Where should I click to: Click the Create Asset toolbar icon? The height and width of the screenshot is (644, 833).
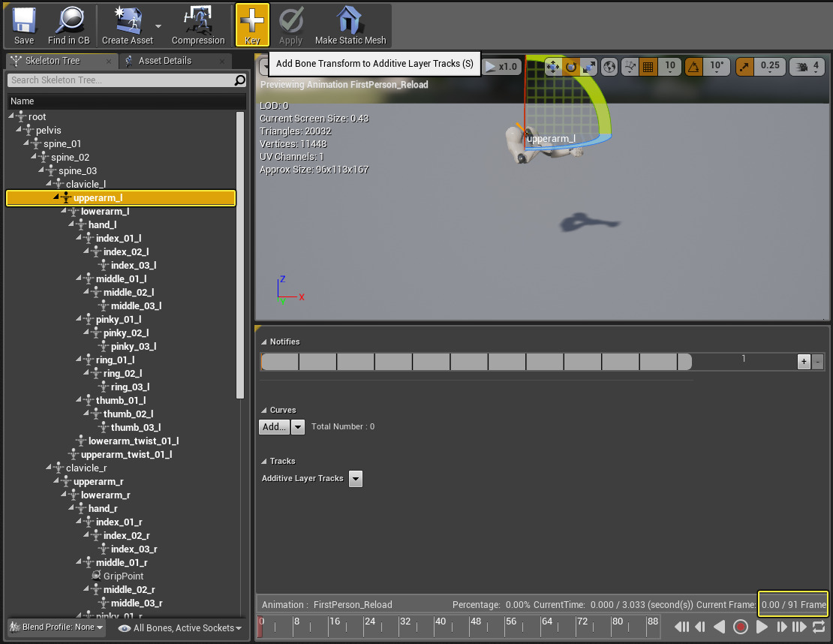click(x=127, y=26)
